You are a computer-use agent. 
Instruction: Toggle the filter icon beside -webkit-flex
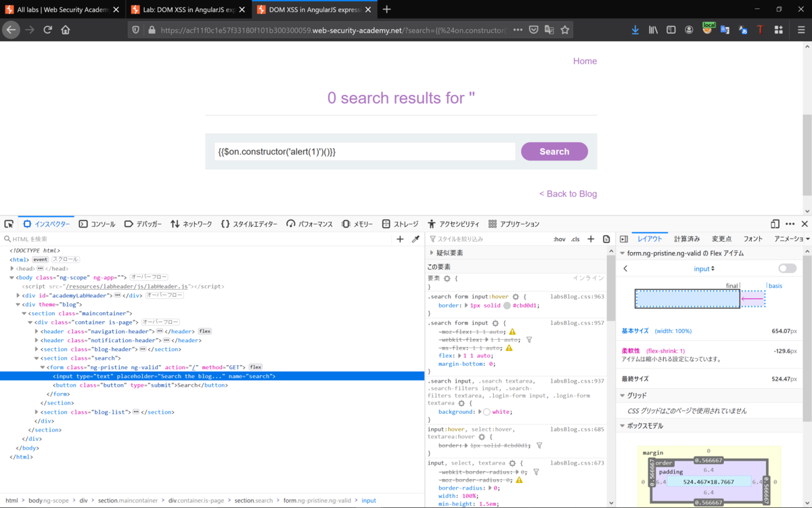point(529,340)
